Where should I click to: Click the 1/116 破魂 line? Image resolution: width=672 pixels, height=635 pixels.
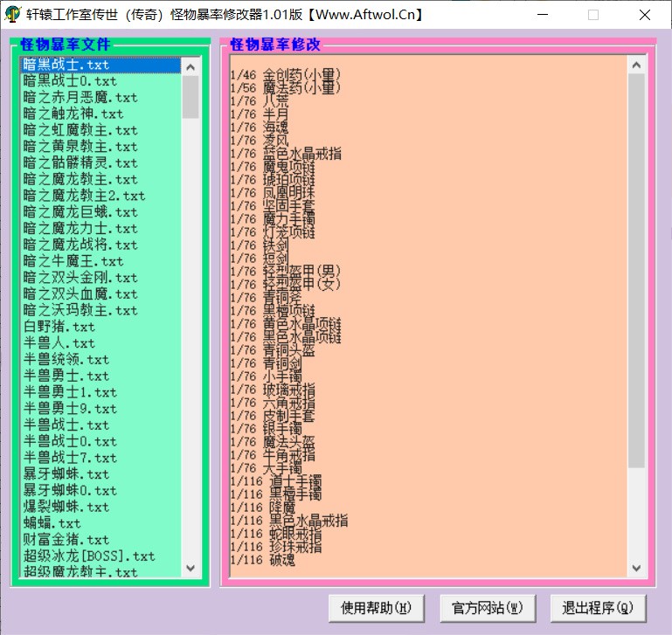(x=263, y=561)
